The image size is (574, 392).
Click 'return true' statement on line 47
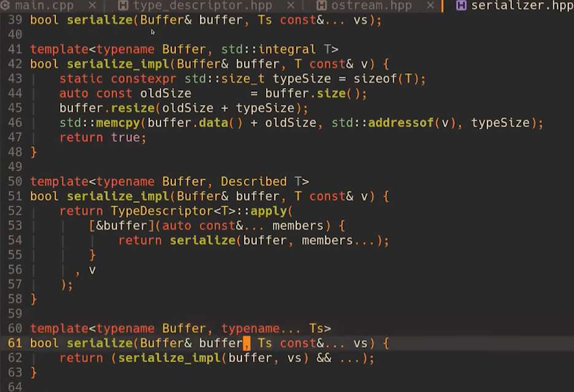click(x=103, y=138)
